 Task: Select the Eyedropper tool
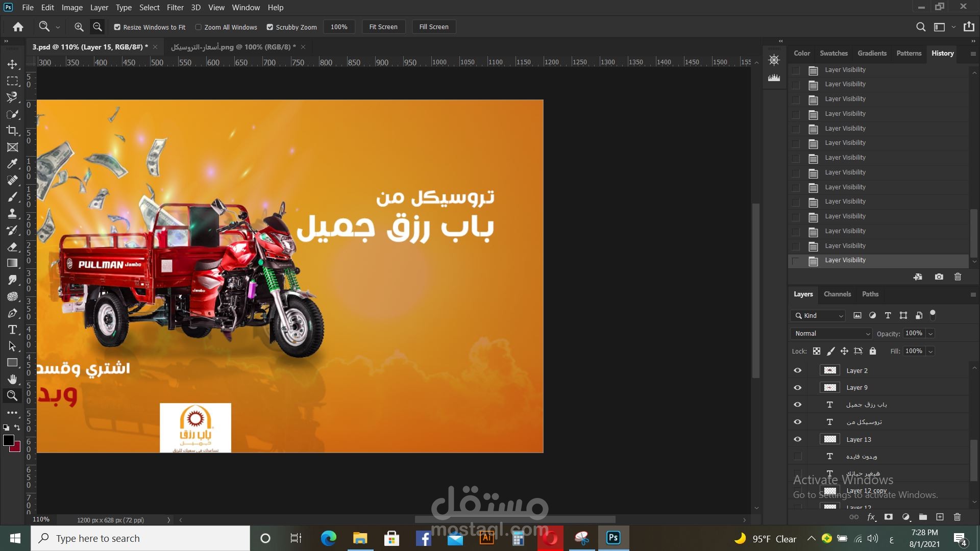tap(12, 164)
